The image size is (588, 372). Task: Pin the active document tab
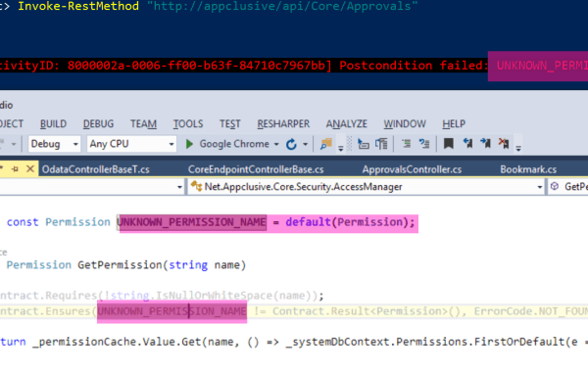point(16,169)
